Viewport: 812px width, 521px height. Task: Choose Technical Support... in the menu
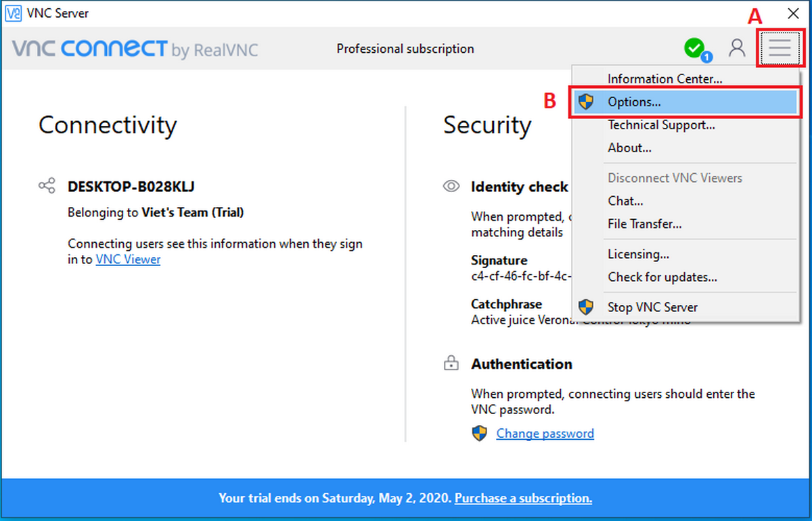661,125
